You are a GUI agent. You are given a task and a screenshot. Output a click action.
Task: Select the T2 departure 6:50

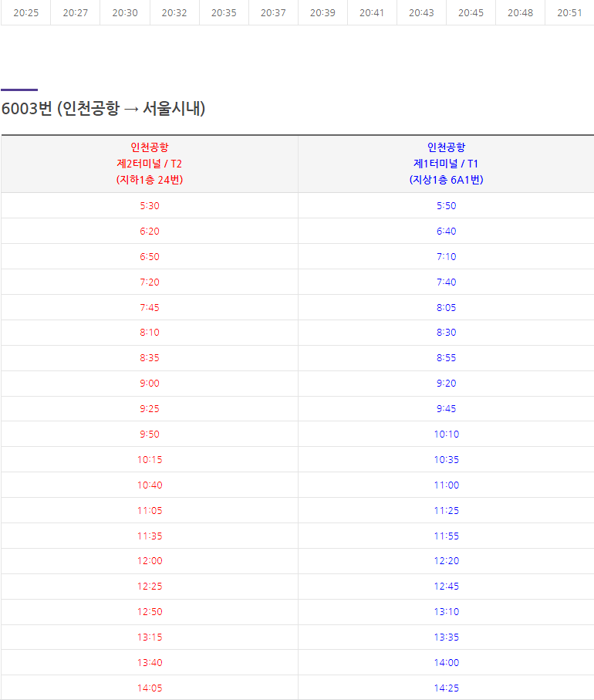(150, 256)
